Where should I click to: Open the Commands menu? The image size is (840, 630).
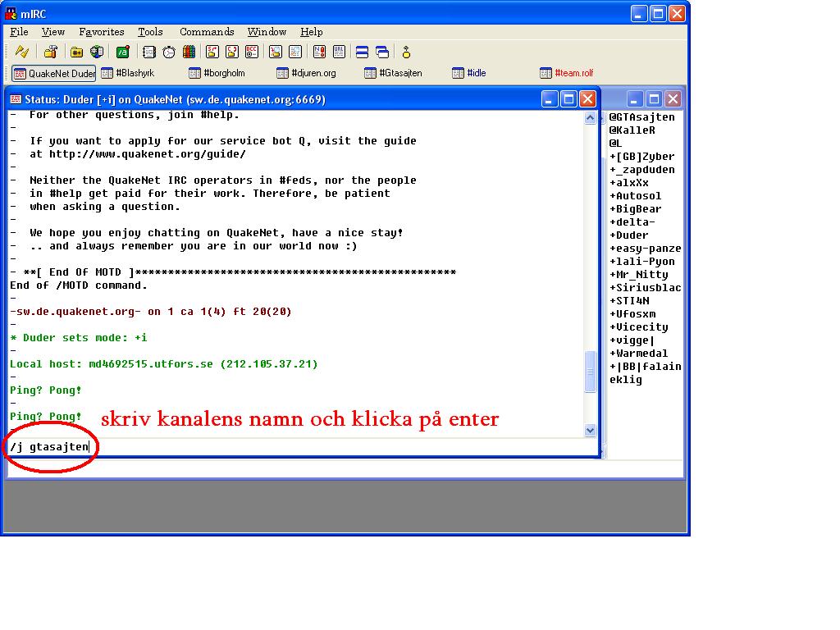pos(207,32)
